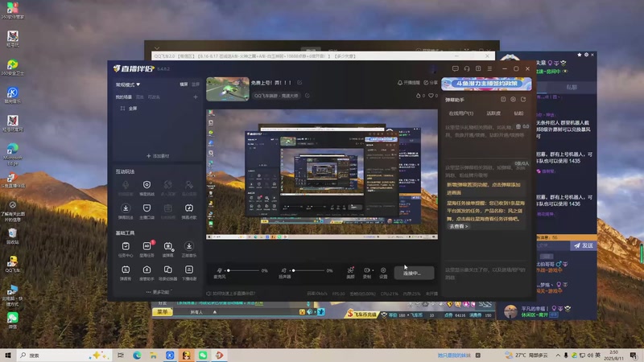Click the edit icon beside QQ飞车 category tag
This screenshot has width=644, height=362.
308,96
